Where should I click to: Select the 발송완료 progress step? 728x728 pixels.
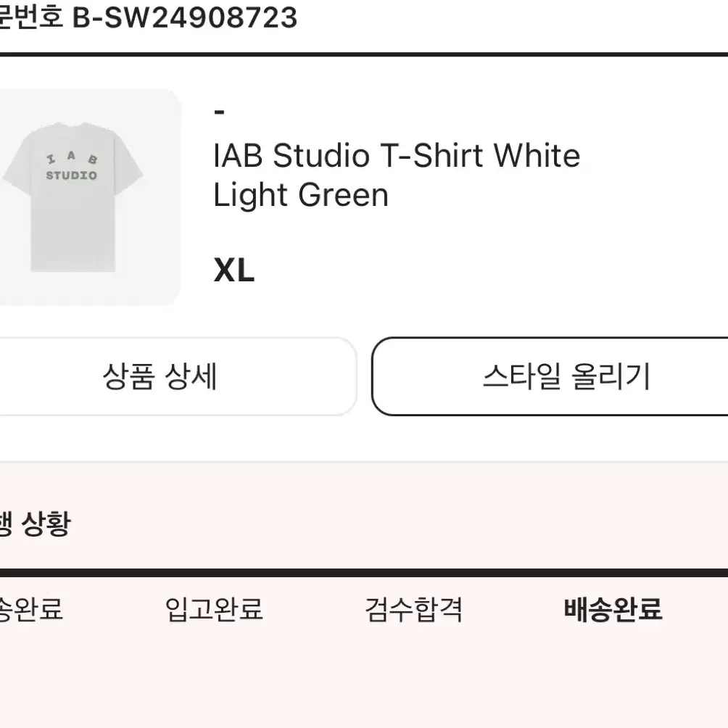coord(30,610)
